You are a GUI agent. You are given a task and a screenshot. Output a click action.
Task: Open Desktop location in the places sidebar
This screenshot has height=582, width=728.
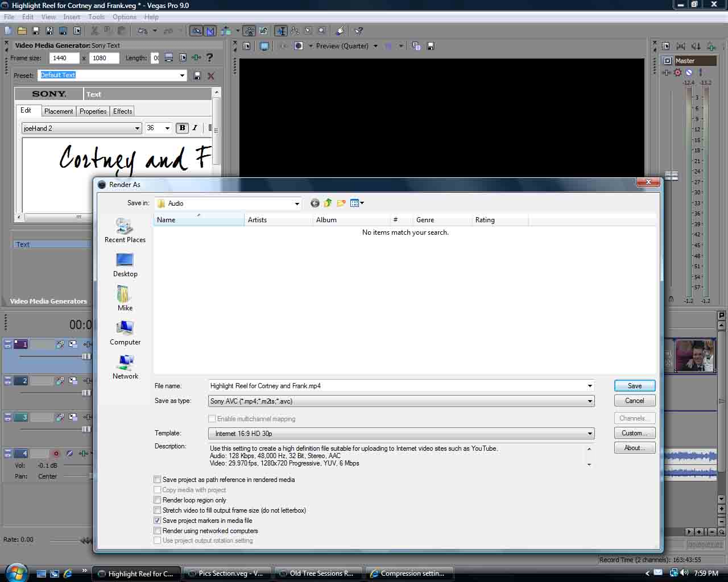[x=125, y=265]
